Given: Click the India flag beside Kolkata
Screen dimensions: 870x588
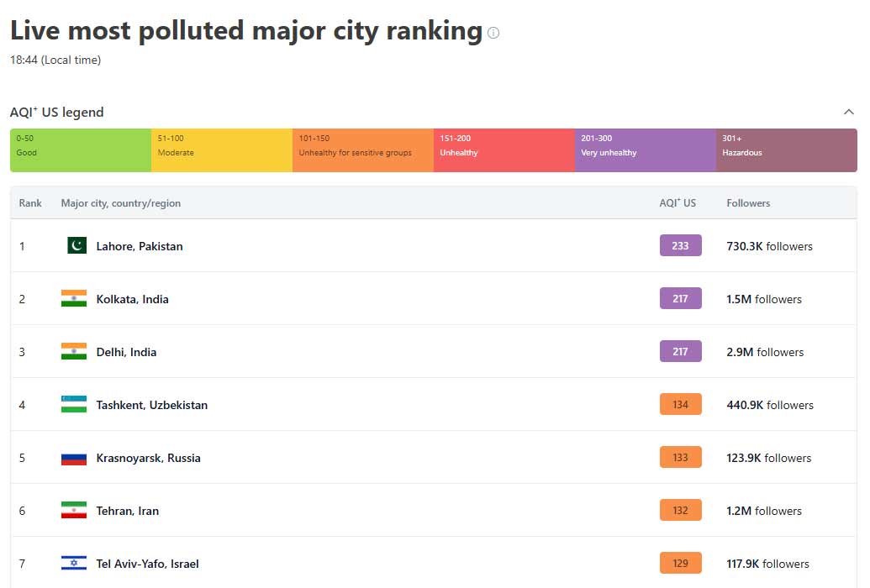Looking at the screenshot, I should tap(74, 298).
